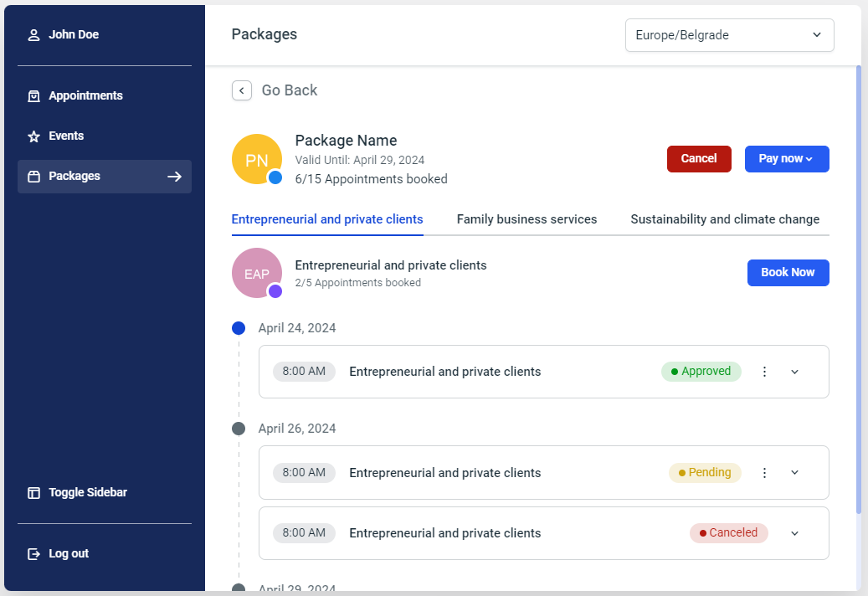
Task: Click the vertical scrollbar on the right
Action: pos(859,290)
